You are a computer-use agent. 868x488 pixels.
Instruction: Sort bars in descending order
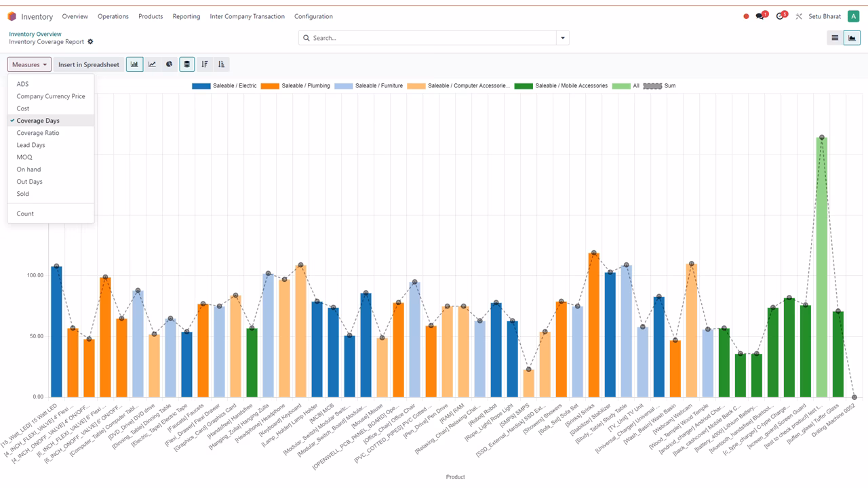pyautogui.click(x=205, y=64)
